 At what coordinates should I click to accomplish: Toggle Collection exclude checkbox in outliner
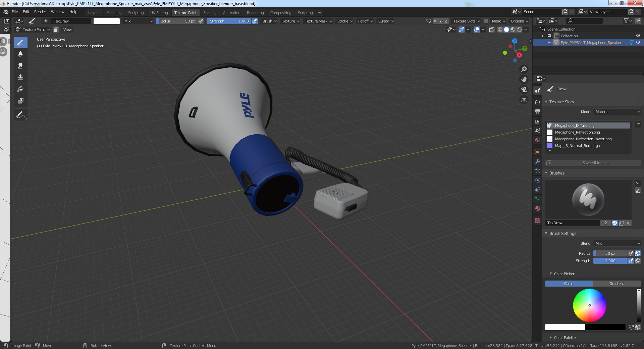click(x=549, y=36)
